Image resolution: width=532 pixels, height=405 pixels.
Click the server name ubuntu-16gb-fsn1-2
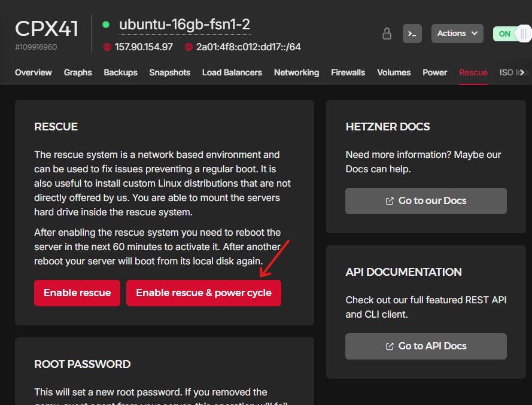click(x=184, y=25)
